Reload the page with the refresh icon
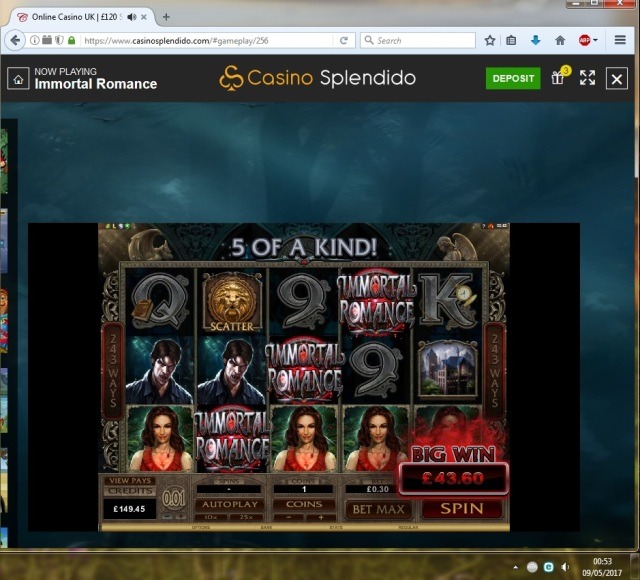 344,40
